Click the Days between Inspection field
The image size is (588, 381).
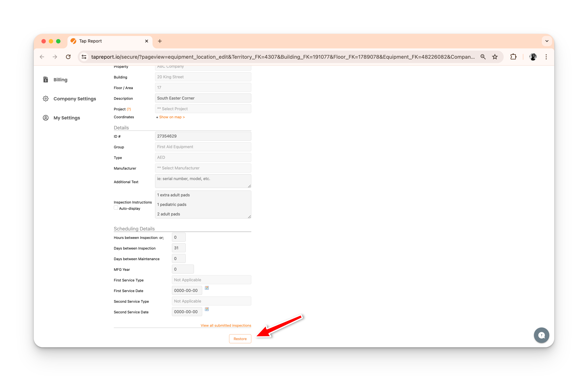point(178,248)
